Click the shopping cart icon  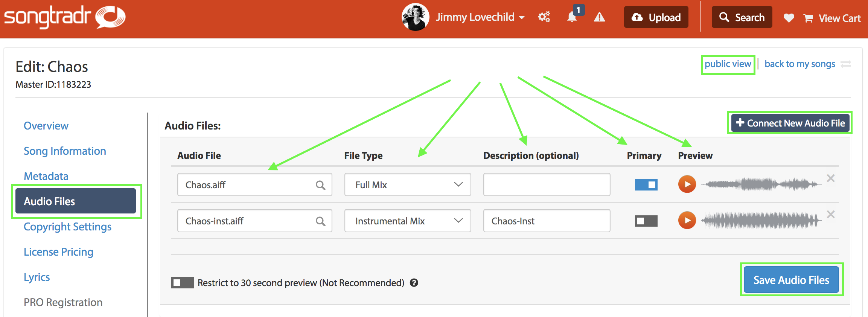[x=808, y=18]
